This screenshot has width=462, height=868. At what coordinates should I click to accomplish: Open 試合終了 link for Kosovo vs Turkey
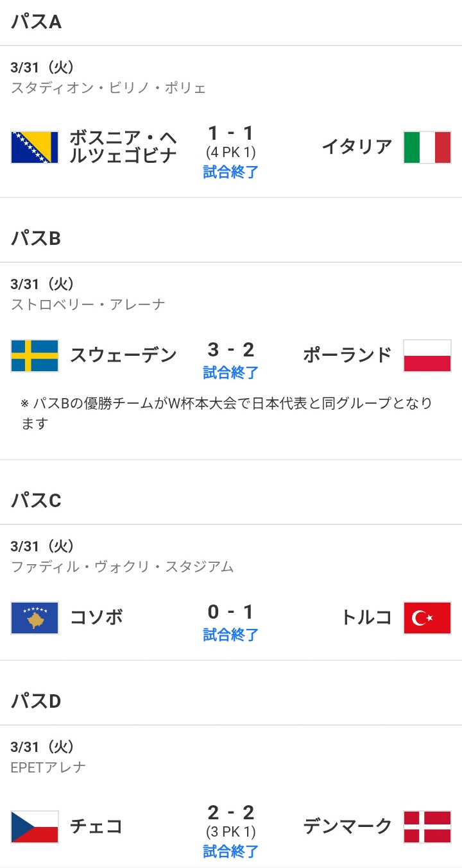tap(231, 635)
